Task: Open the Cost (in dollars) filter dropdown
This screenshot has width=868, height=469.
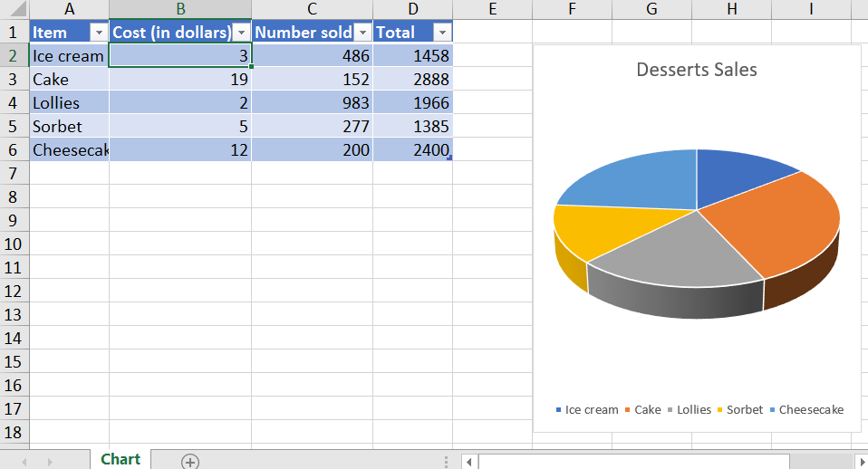Action: [241, 33]
